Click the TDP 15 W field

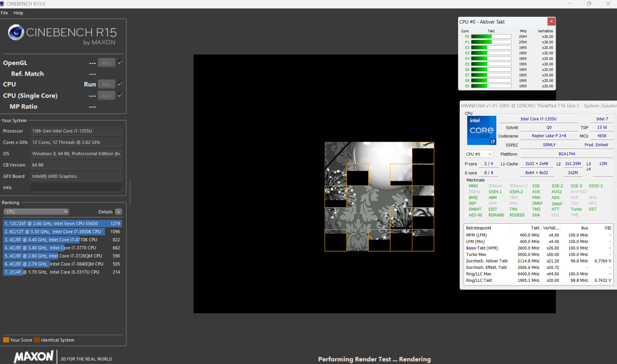pos(602,127)
